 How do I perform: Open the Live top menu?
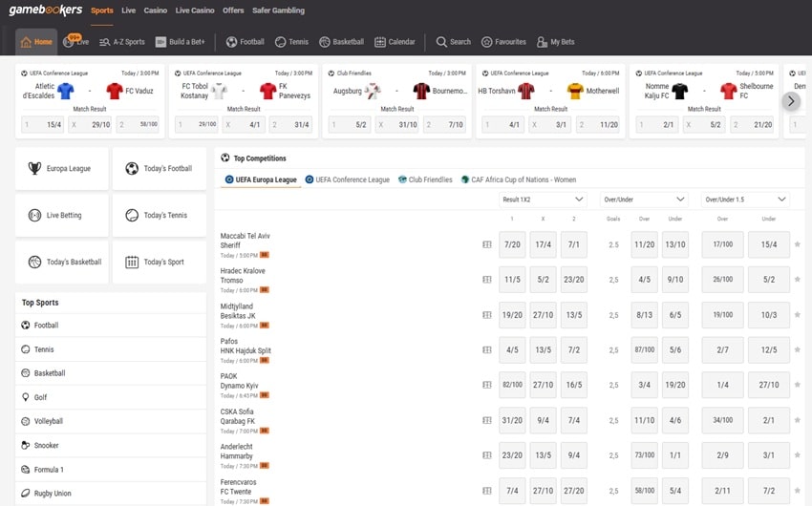tap(128, 11)
